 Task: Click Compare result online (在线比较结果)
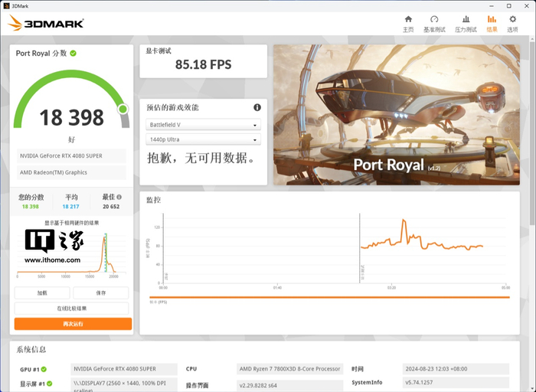coord(71,309)
